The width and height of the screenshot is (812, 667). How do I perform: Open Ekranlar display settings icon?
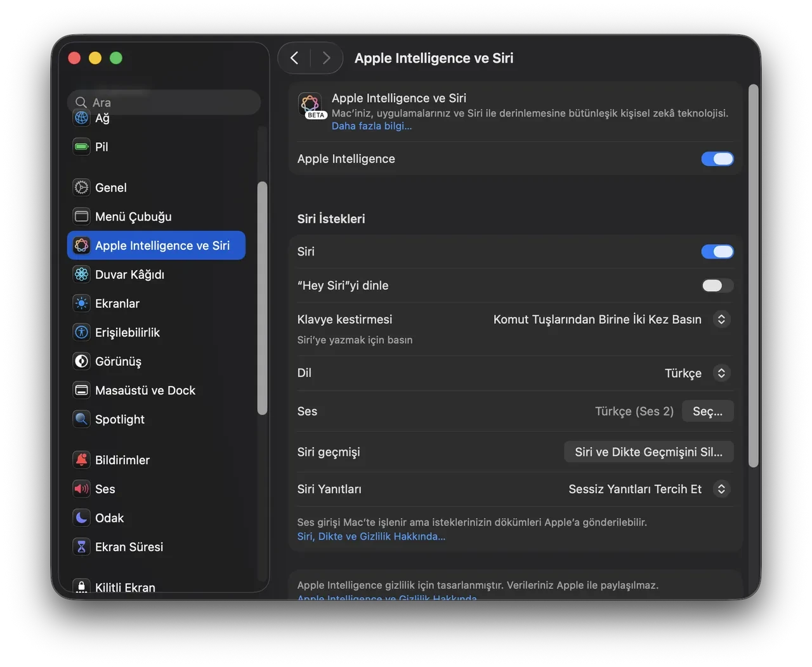81,303
